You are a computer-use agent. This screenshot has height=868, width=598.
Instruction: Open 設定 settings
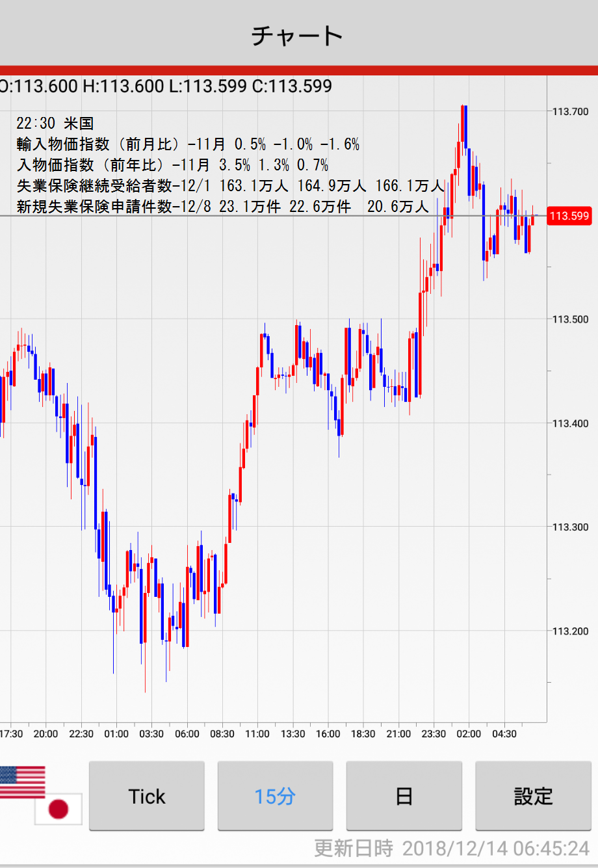click(x=533, y=796)
